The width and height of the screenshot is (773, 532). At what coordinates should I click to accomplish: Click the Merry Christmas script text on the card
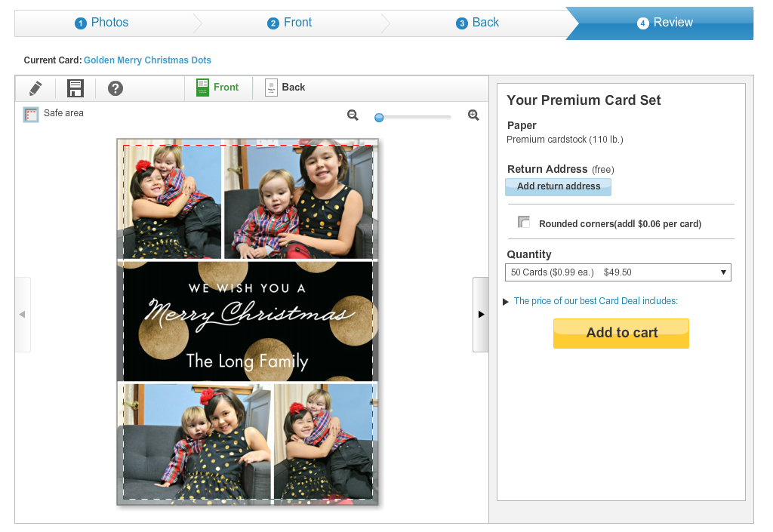250,315
